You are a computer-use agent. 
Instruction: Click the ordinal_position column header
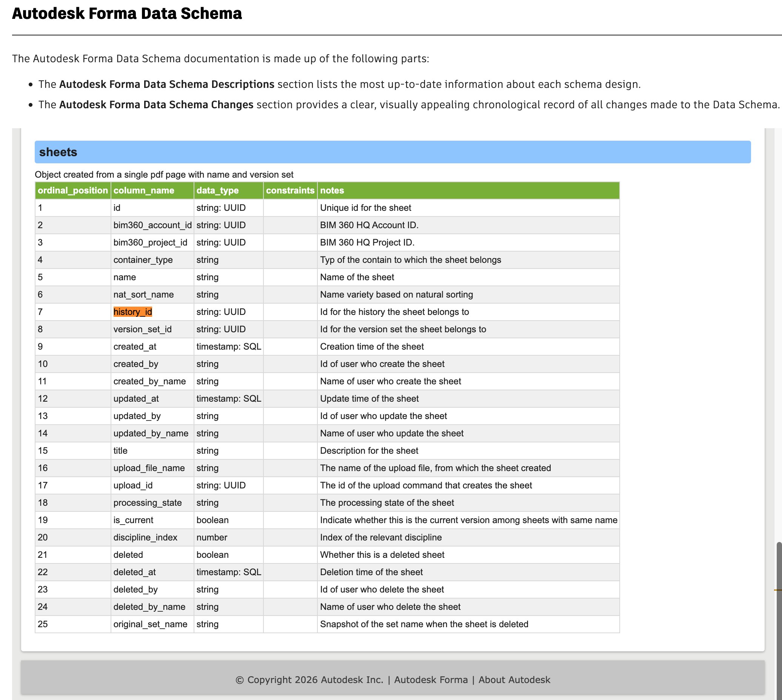73,190
